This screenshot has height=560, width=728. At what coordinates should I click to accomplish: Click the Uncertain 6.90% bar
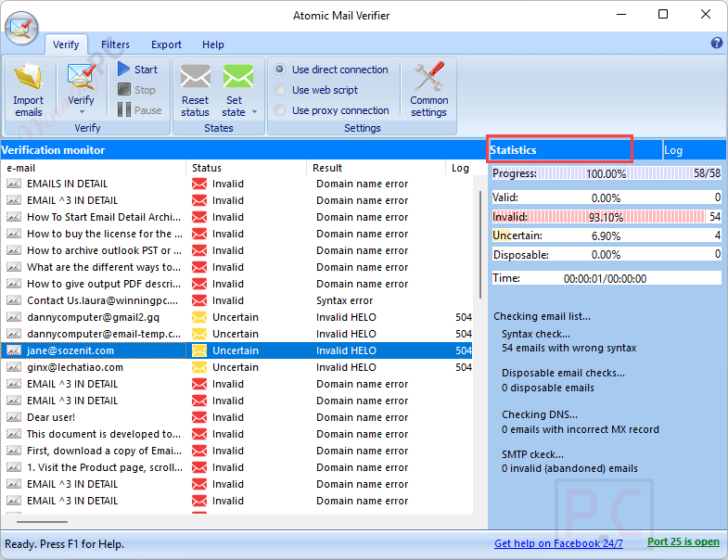(607, 235)
